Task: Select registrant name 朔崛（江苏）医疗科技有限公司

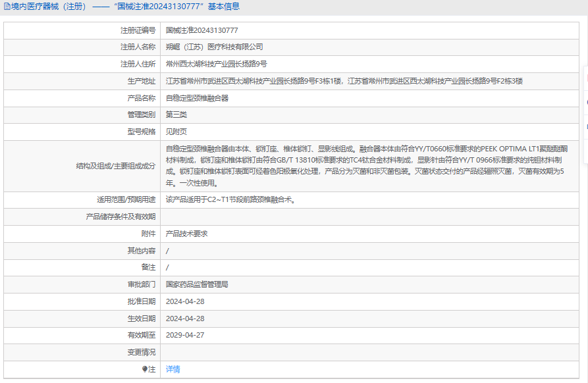Action: tap(215, 47)
